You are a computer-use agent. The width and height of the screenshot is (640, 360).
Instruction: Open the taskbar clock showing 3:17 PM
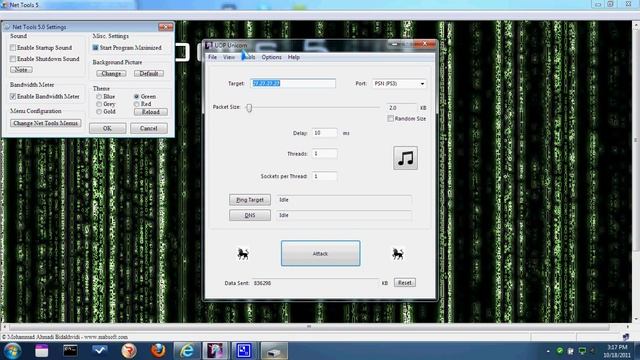pos(617,351)
